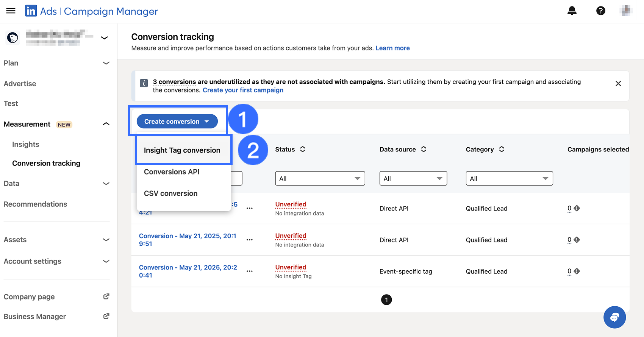Sort the table by Status column

(x=302, y=150)
